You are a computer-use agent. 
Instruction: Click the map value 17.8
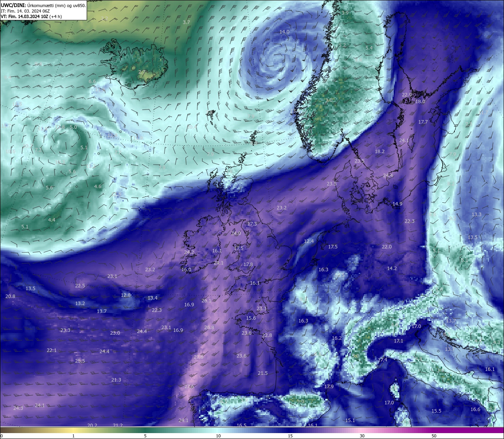click(248, 264)
